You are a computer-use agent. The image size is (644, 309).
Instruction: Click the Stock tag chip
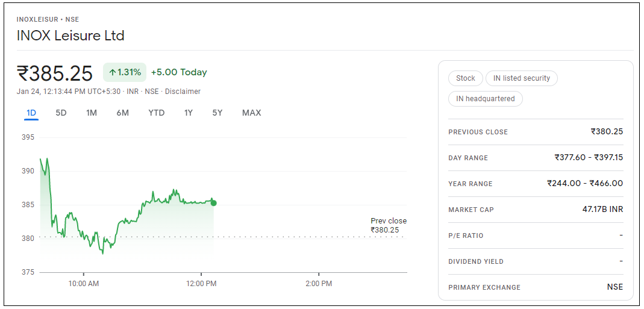click(465, 78)
